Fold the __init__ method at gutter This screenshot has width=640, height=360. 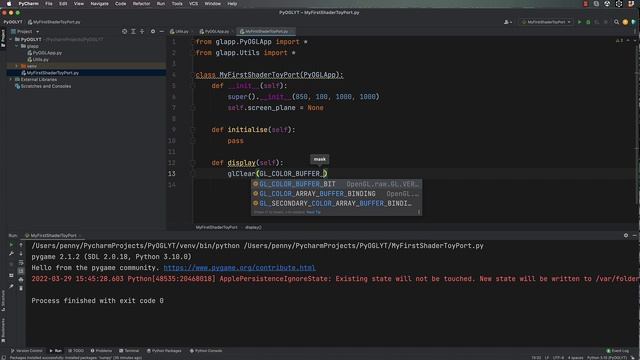(193, 86)
